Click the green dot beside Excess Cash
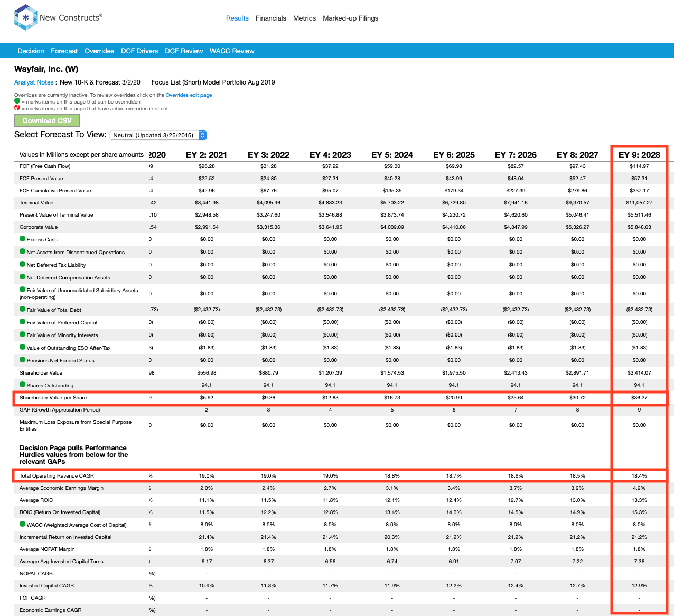The width and height of the screenshot is (674, 616). coord(23,239)
